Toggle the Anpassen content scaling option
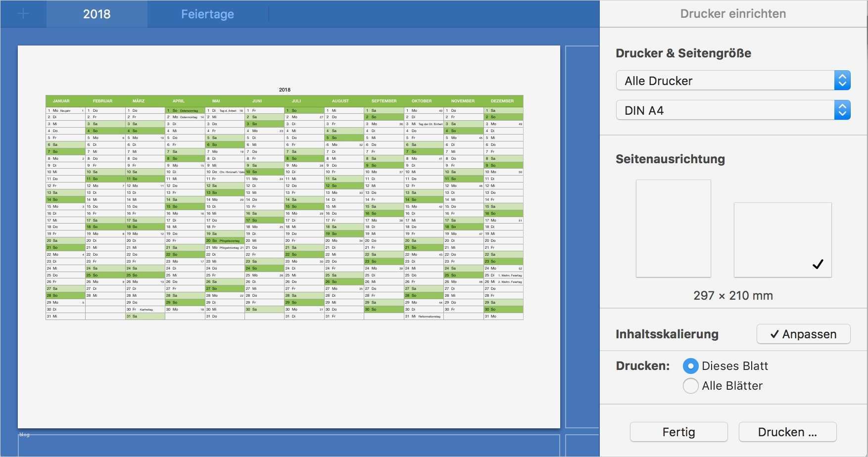Viewport: 868px width, 457px height. tap(804, 334)
